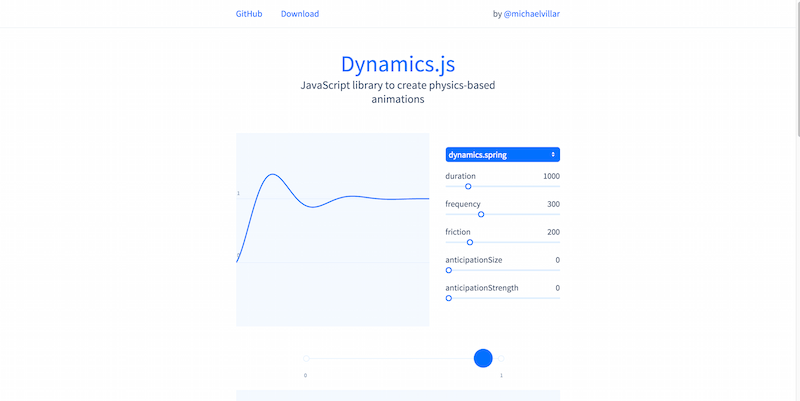Image resolution: width=800 pixels, height=401 pixels.
Task: Click the large blue animated ball
Action: [x=483, y=358]
